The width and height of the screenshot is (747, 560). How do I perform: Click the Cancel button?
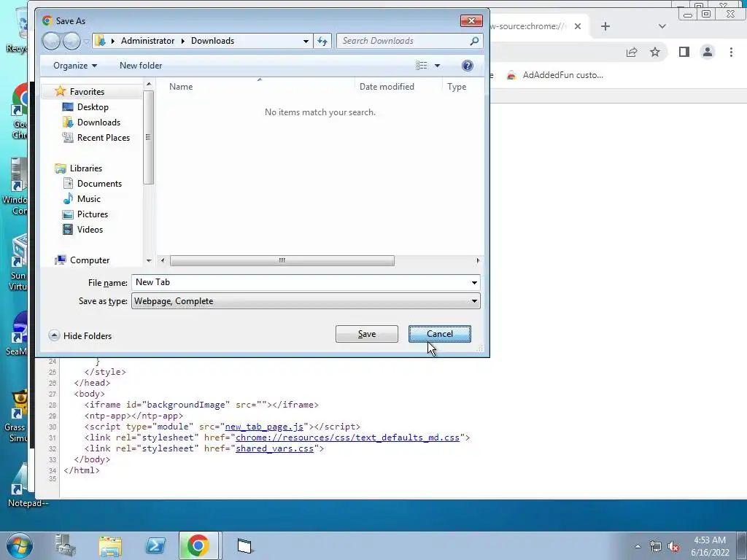click(x=440, y=334)
